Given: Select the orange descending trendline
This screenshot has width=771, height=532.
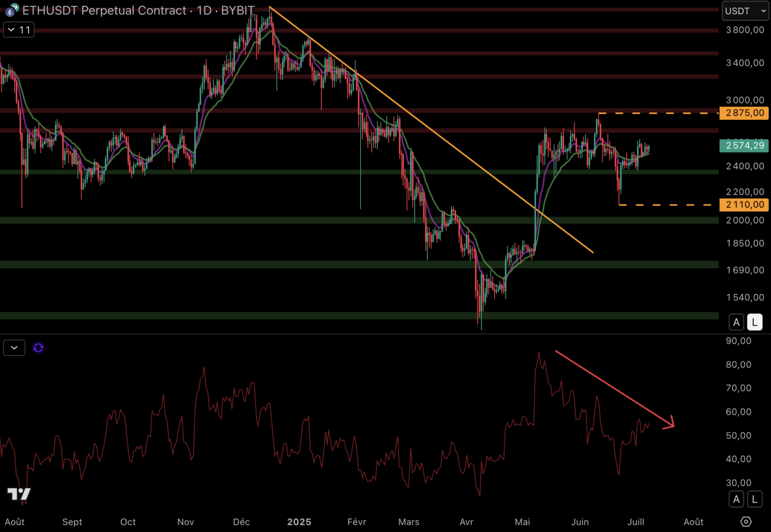Looking at the screenshot, I should coord(431,130).
